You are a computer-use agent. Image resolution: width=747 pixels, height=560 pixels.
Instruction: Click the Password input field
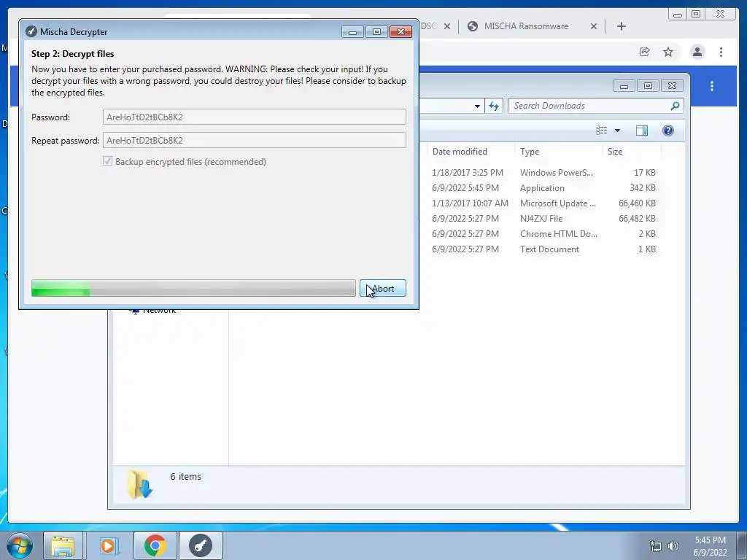click(255, 117)
